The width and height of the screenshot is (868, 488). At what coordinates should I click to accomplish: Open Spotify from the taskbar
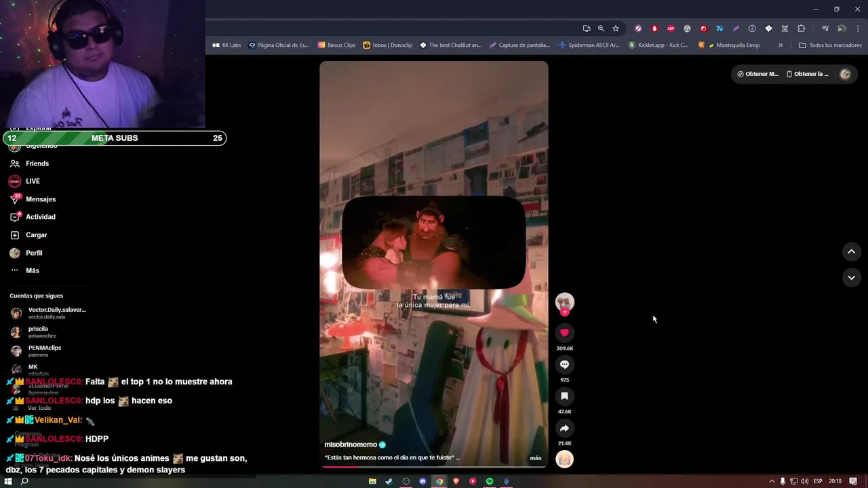click(489, 481)
